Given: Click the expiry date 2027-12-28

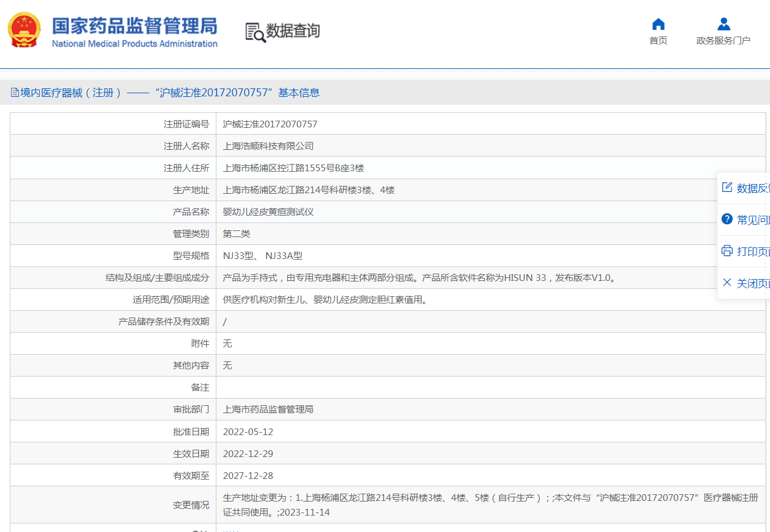Looking at the screenshot, I should [248, 475].
